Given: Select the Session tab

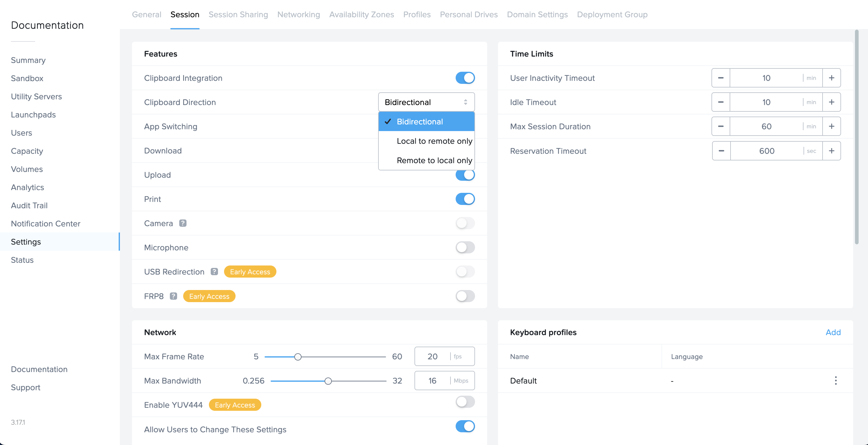Looking at the screenshot, I should [x=185, y=15].
